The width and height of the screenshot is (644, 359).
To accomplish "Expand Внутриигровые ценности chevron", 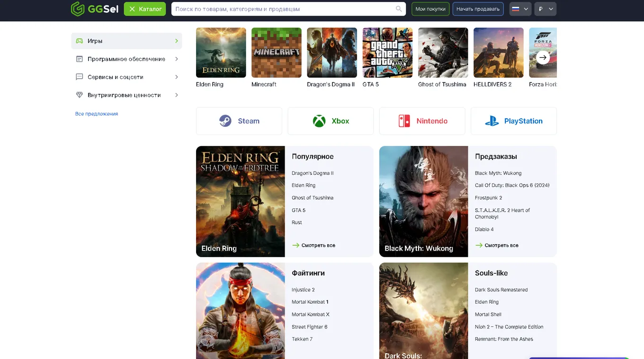I will 177,95.
